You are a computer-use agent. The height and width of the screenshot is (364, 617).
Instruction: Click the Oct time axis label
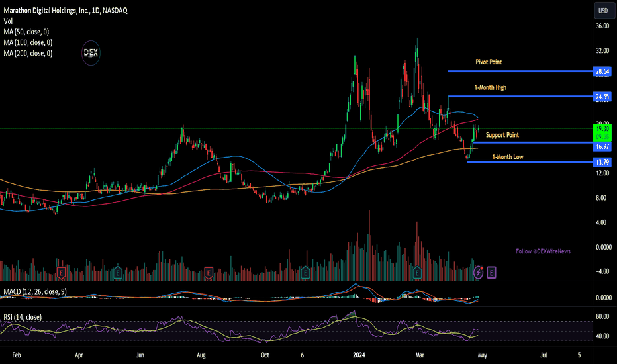tap(265, 355)
